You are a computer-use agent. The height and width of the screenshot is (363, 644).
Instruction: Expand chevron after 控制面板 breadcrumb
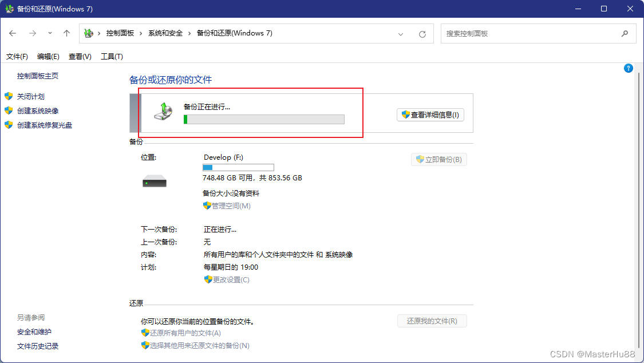coord(141,33)
